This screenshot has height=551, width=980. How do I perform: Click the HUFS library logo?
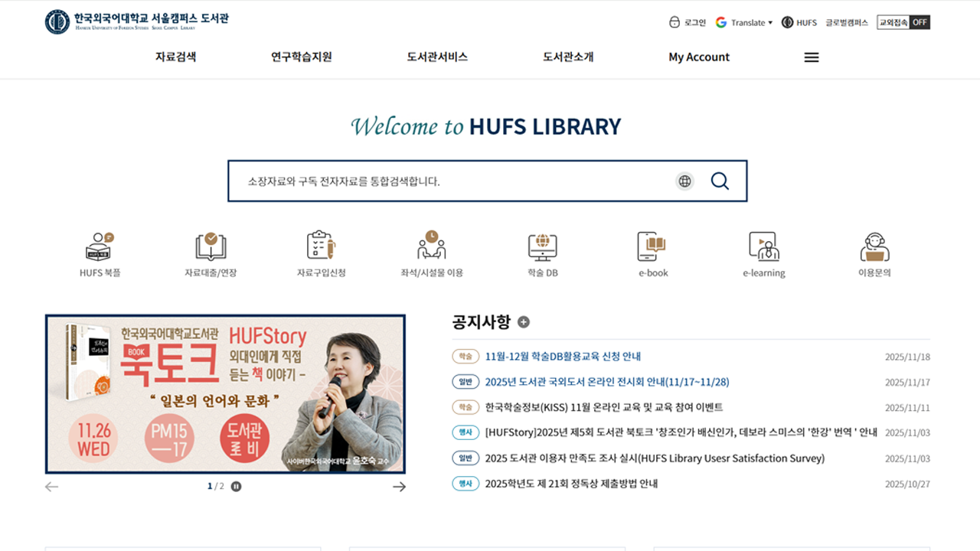pyautogui.click(x=137, y=21)
